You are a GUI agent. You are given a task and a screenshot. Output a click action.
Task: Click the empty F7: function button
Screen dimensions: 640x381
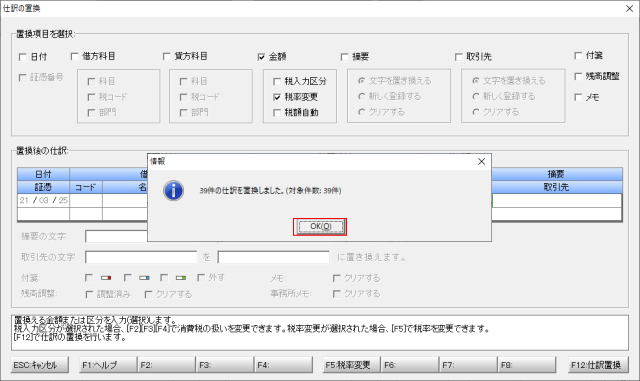pos(469,365)
